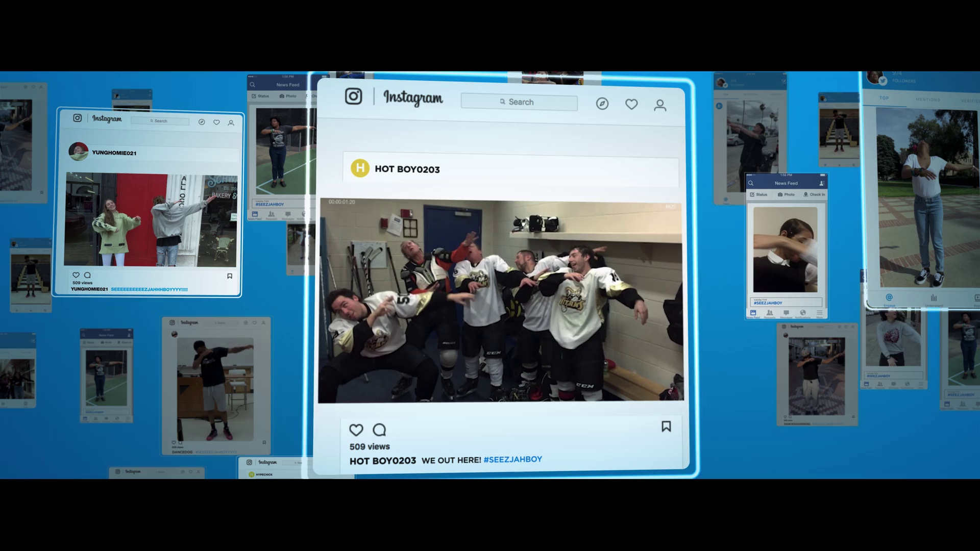Screen dimensions: 980x551
Task: Open comments on the HOT BOY0203 post
Action: [379, 430]
